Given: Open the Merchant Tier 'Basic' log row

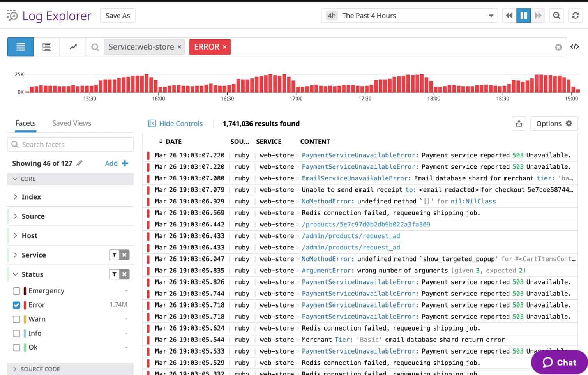Looking at the screenshot, I should coord(360,340).
